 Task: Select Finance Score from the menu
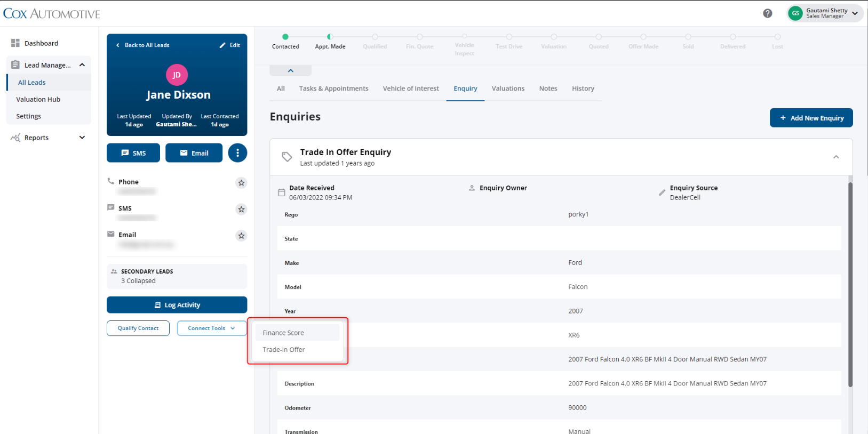297,333
